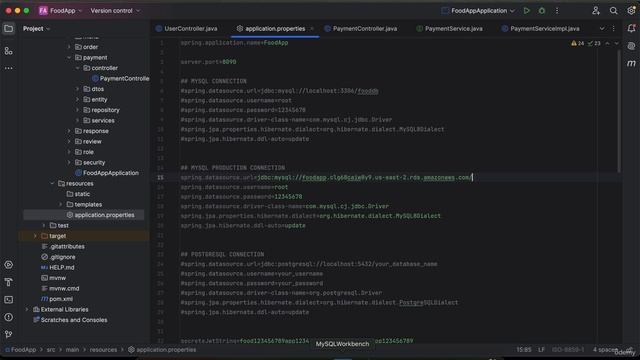Open the Commit tool window icon
This screenshot has height=360, width=640.
(x=9, y=51)
